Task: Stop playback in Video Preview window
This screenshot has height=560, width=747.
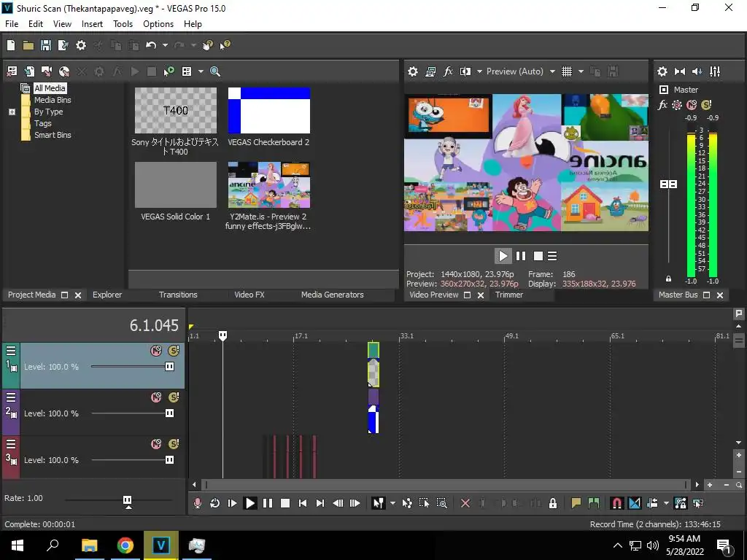Action: tap(538, 256)
